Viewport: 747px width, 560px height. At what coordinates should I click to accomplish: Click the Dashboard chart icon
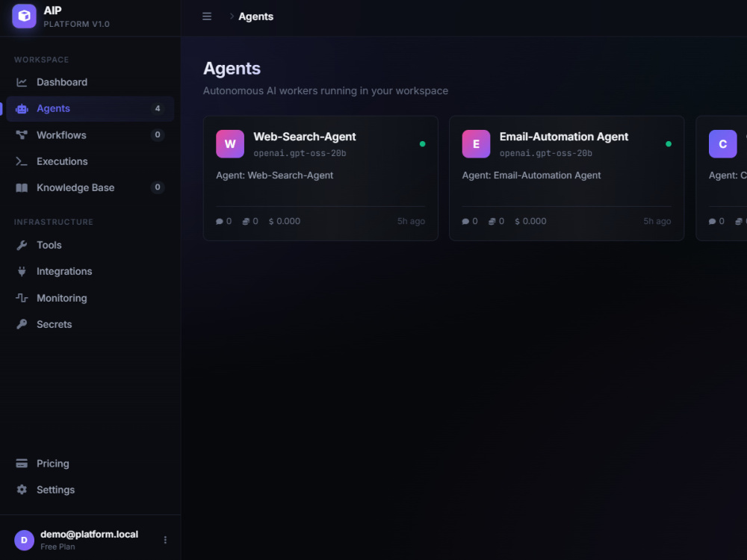[x=22, y=82]
